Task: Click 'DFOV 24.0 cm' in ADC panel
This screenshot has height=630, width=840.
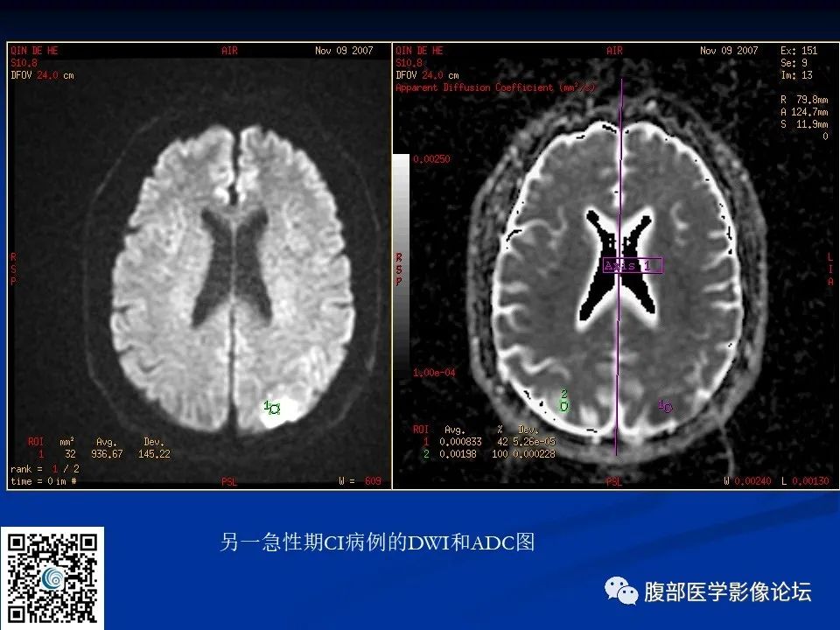Action: [428, 75]
